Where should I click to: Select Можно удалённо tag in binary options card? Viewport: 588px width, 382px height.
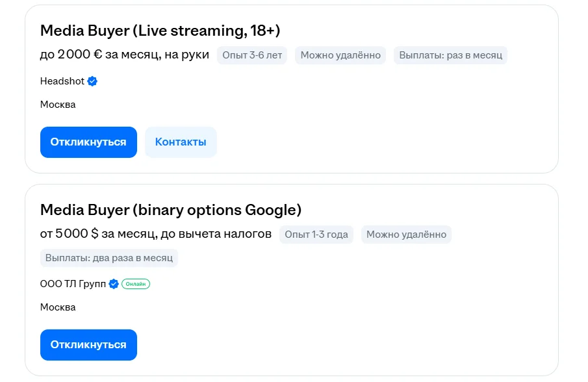tap(406, 235)
